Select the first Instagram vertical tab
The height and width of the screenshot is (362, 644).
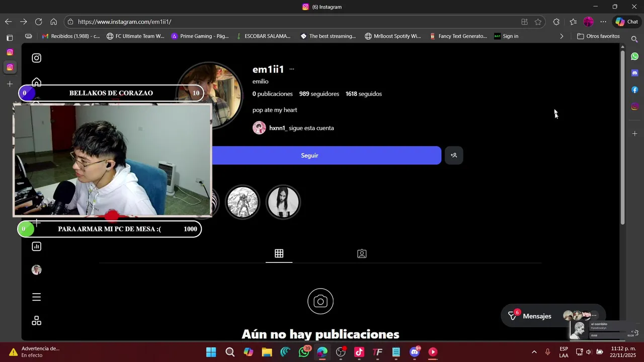coord(10,52)
